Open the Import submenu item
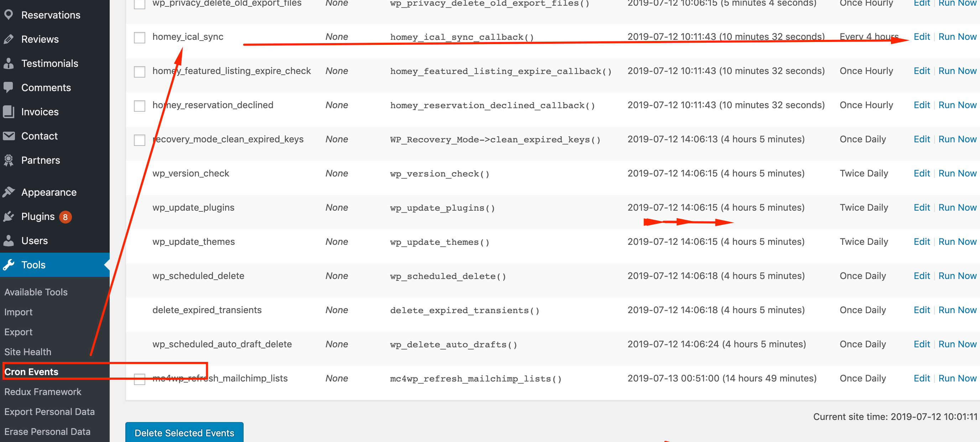The height and width of the screenshot is (442, 980). click(x=18, y=312)
